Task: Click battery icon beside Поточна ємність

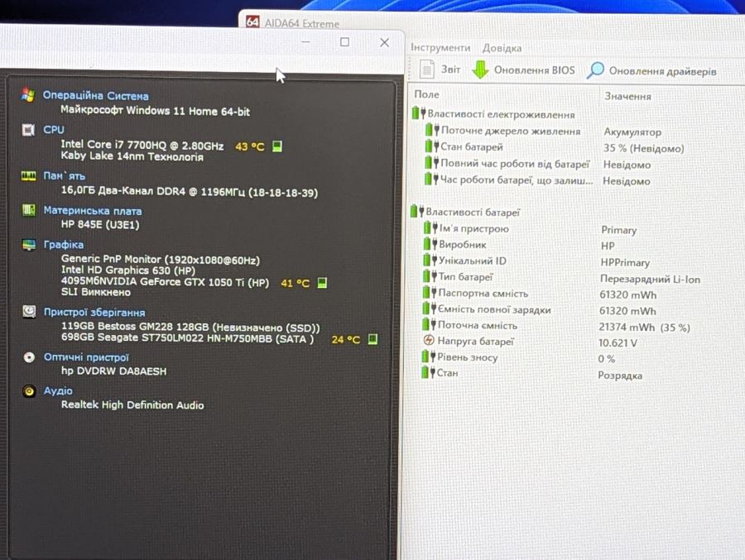Action: coord(429,325)
